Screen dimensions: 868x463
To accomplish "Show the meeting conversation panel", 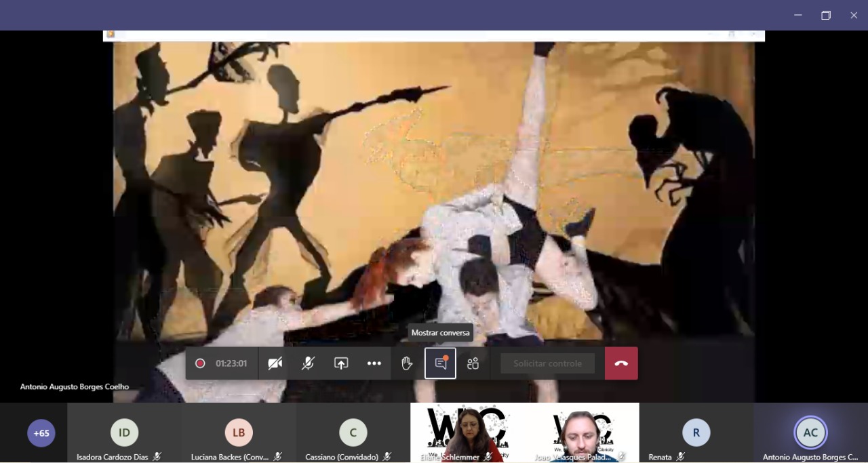I will pyautogui.click(x=440, y=363).
